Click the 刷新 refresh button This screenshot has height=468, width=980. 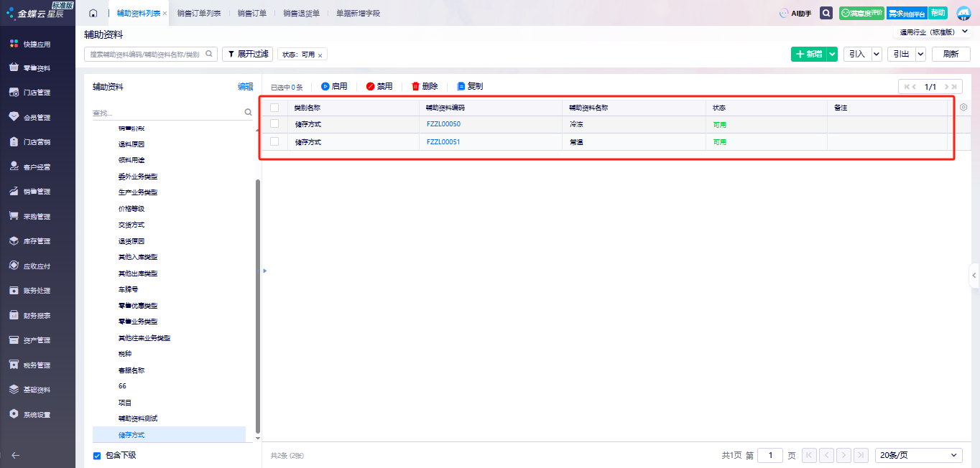coord(951,54)
